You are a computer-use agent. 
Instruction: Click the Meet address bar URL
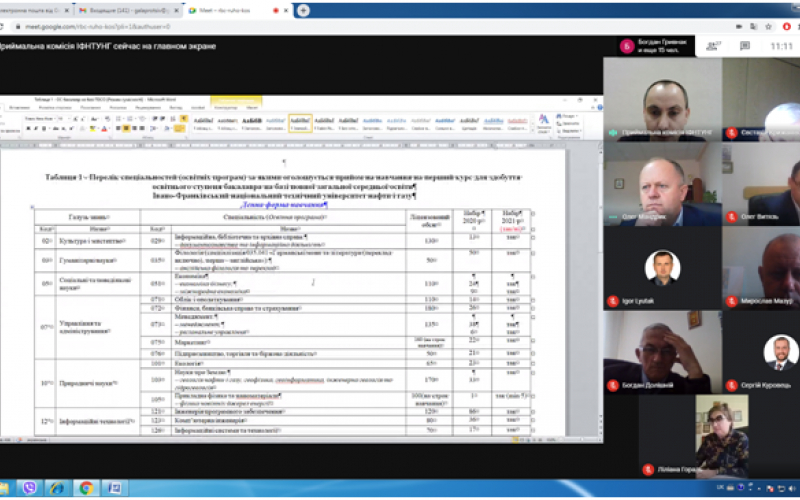97,27
